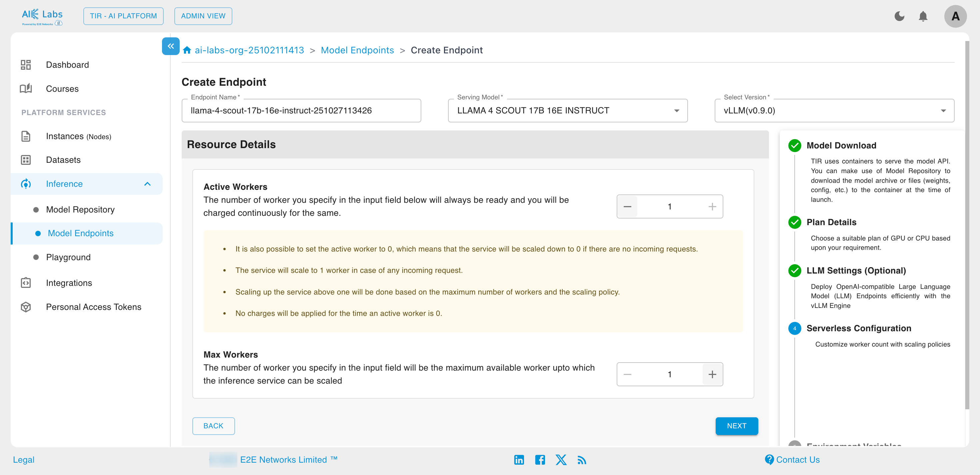Viewport: 980px width, 475px height.
Task: Collapse Inference menu chevron
Action: 148,184
